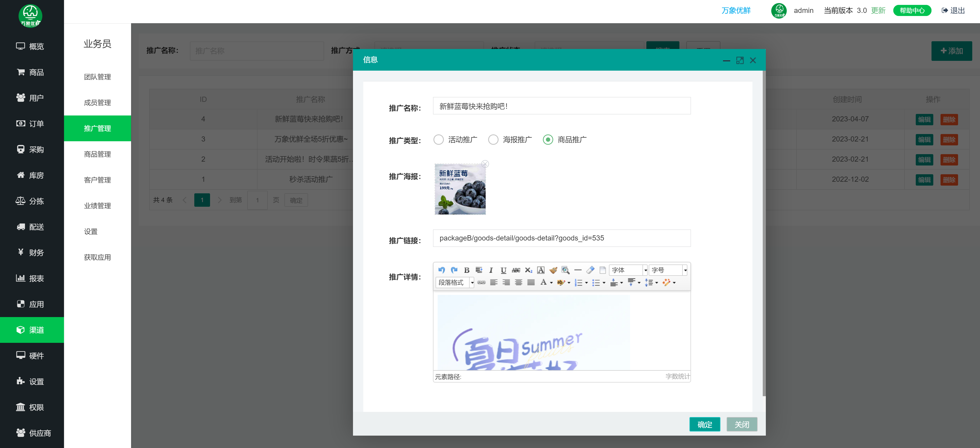Toggle italic formatting in the editor
This screenshot has width=980, height=448.
[x=491, y=270]
